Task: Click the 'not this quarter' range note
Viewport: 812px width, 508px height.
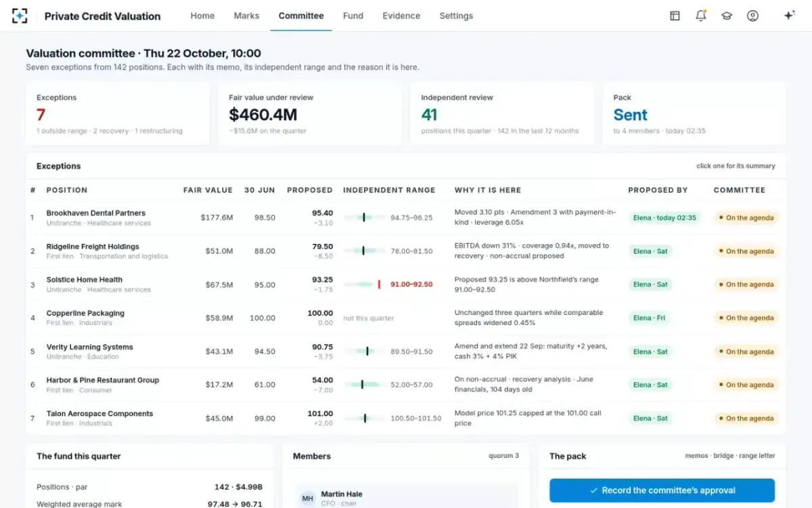Action: (x=369, y=318)
